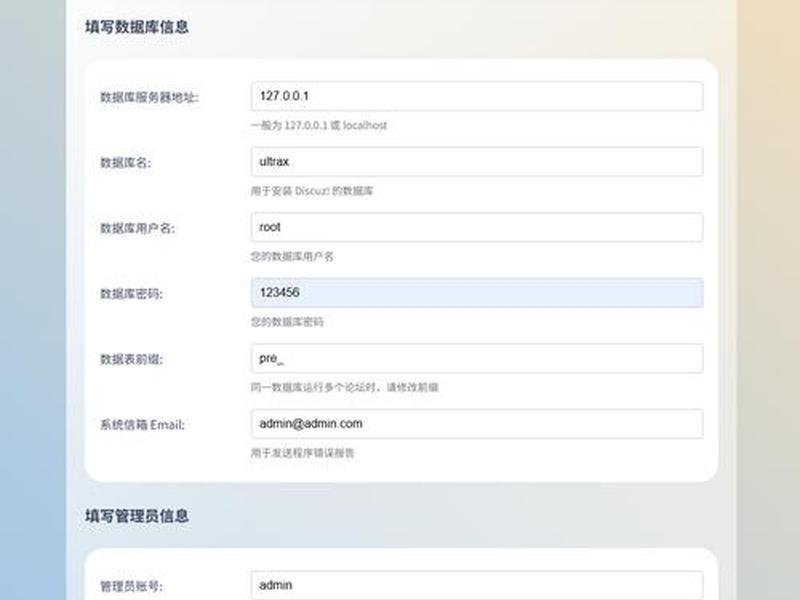Focus the database name field containing ultrax

(x=477, y=162)
